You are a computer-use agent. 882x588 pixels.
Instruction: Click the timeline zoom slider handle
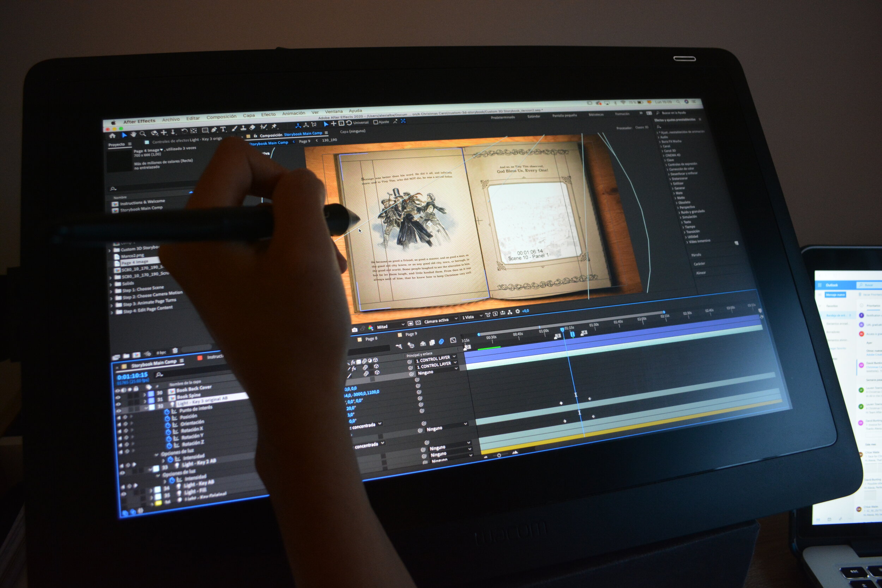(499, 455)
